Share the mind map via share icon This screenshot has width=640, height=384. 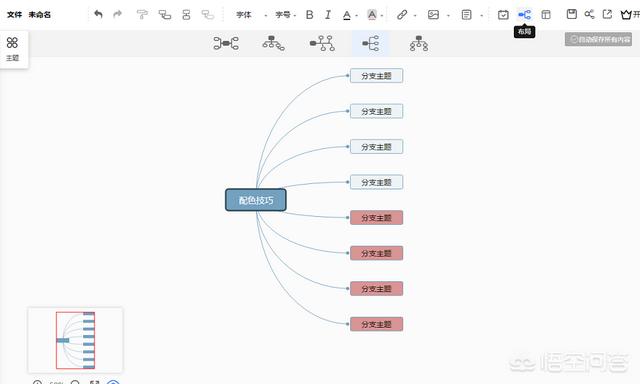[x=589, y=14]
